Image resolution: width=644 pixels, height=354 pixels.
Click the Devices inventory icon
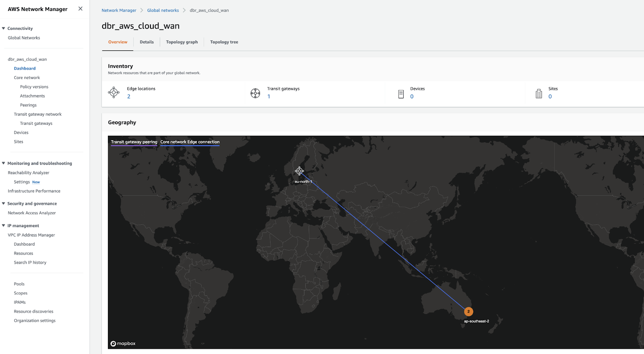[x=401, y=94]
